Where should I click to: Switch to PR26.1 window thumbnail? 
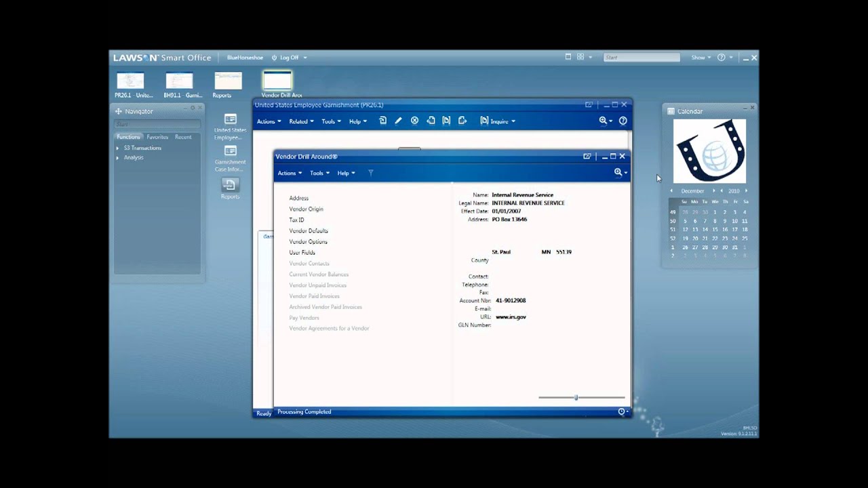pos(130,81)
